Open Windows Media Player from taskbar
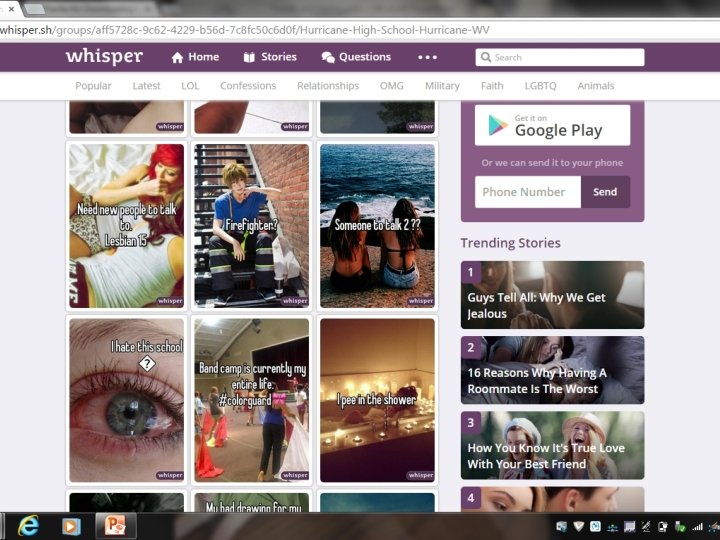 coord(71,526)
